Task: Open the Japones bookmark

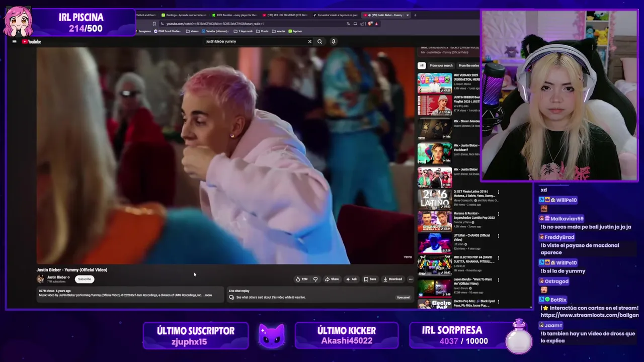Action: coord(295,31)
